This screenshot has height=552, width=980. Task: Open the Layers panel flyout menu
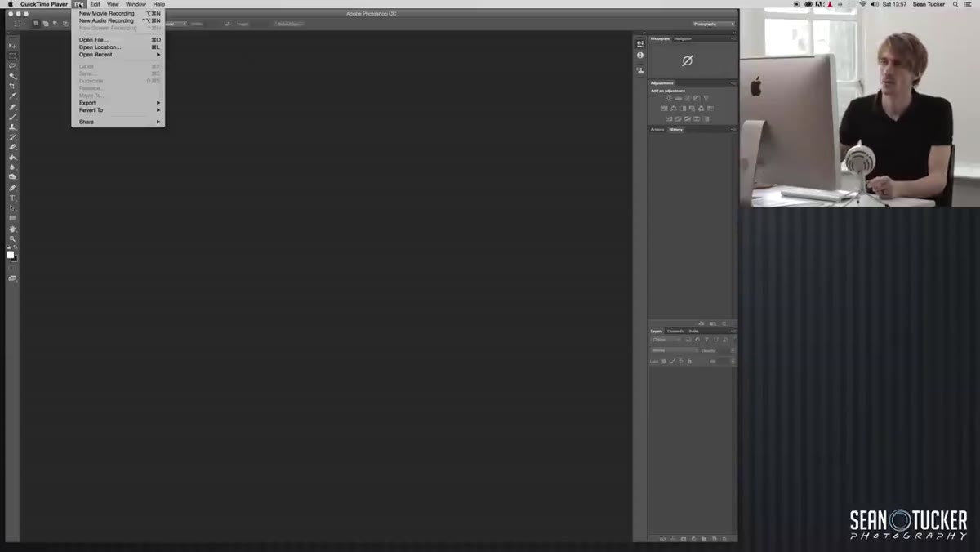point(733,331)
